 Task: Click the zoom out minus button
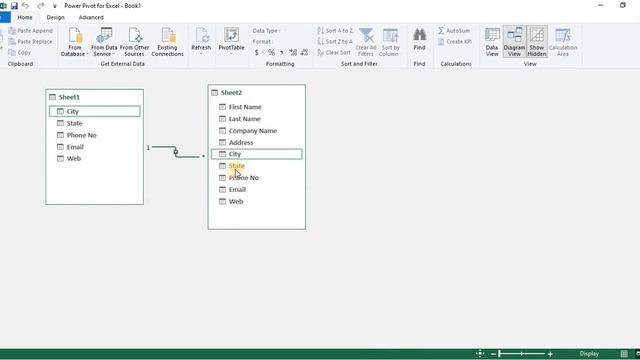(x=493, y=354)
